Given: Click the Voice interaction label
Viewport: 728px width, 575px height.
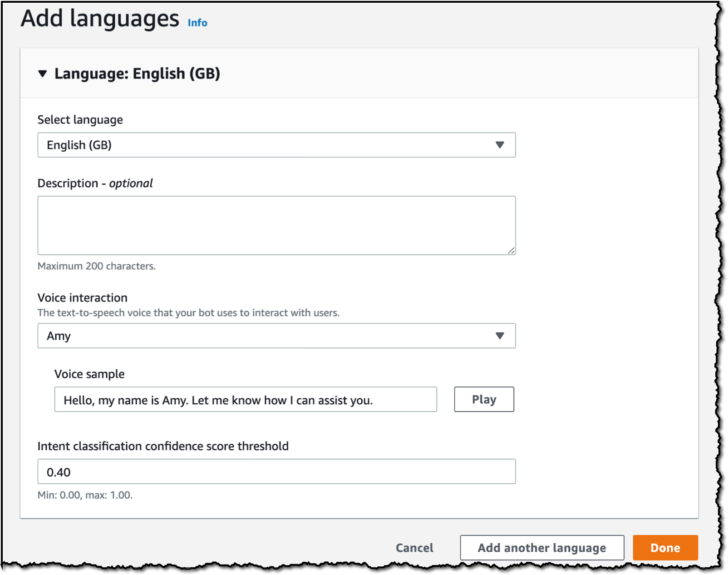Looking at the screenshot, I should click(x=83, y=297).
